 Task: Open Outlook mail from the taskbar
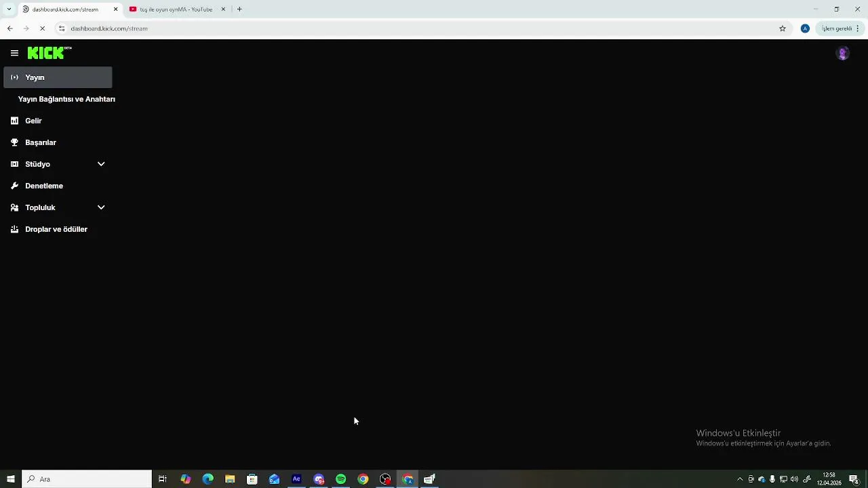[x=274, y=479]
